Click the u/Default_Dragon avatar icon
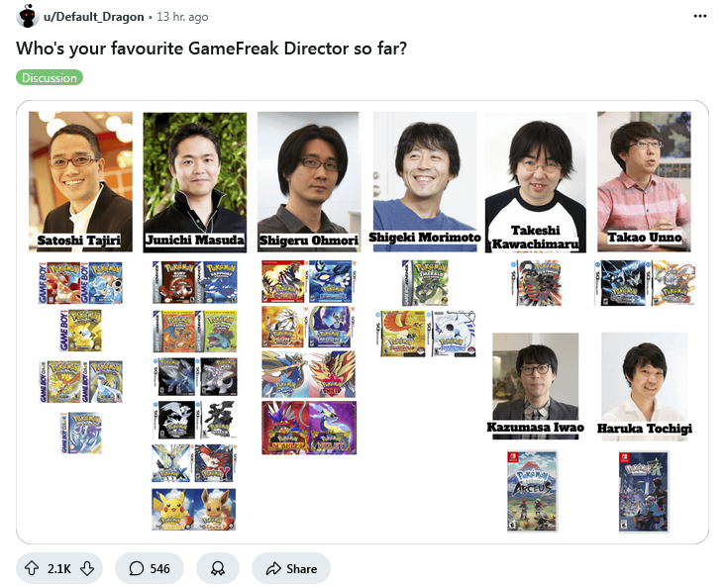The width and height of the screenshot is (725, 588). tap(28, 16)
